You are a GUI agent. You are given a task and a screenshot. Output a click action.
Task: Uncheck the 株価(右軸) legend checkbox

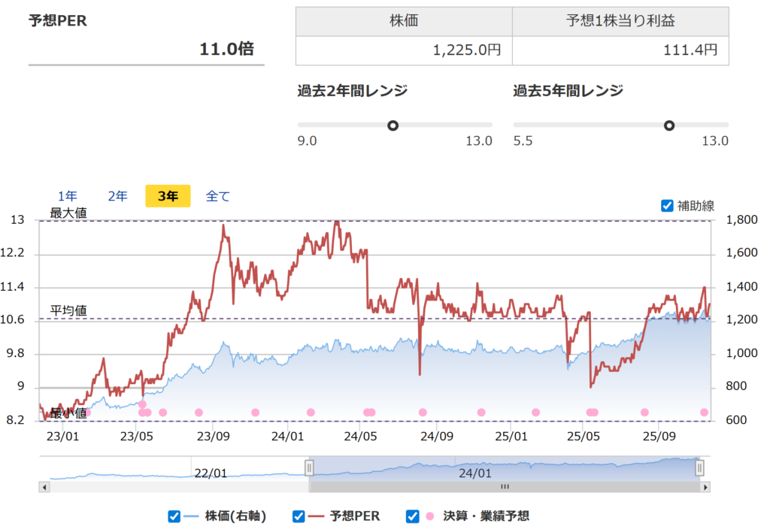174,516
